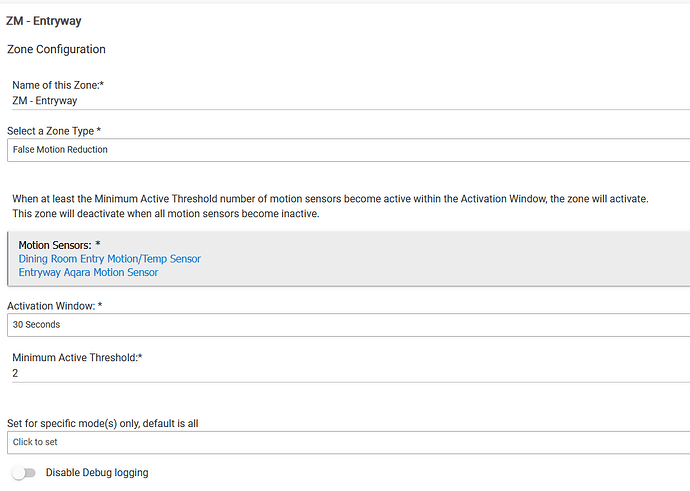Screen dimensions: 690x491
Task: Open the specific modes 'Click to set' dropdown
Action: (347, 442)
